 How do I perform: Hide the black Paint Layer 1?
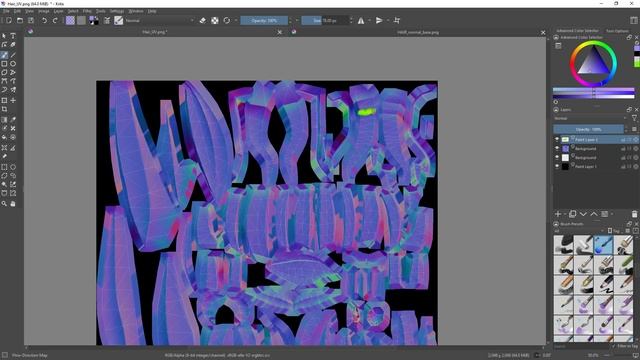[x=557, y=167]
